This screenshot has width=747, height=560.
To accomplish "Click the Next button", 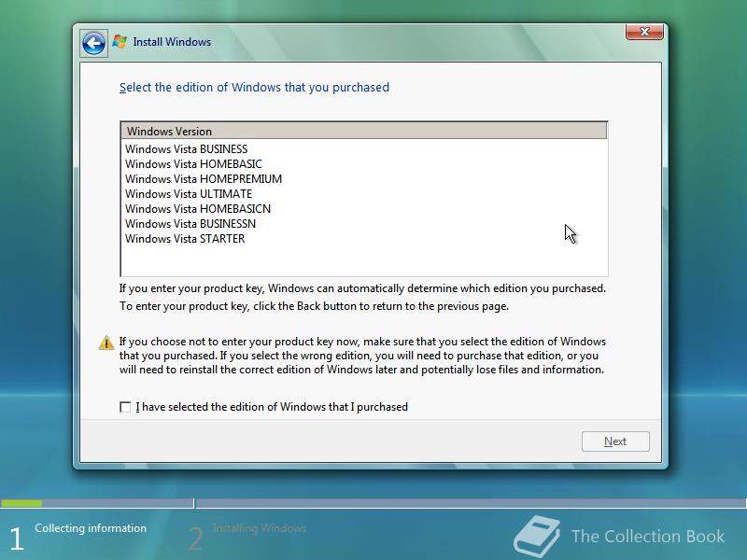I will pyautogui.click(x=615, y=441).
